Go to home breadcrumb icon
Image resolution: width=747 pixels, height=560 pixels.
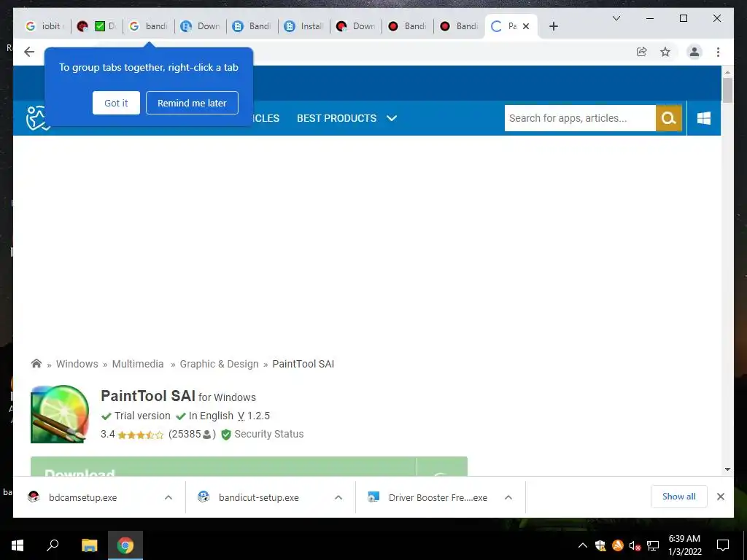36,363
